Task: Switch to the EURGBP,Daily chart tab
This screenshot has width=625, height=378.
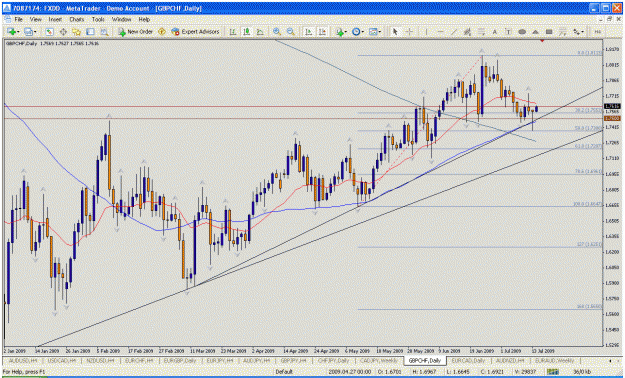Action: (179, 361)
